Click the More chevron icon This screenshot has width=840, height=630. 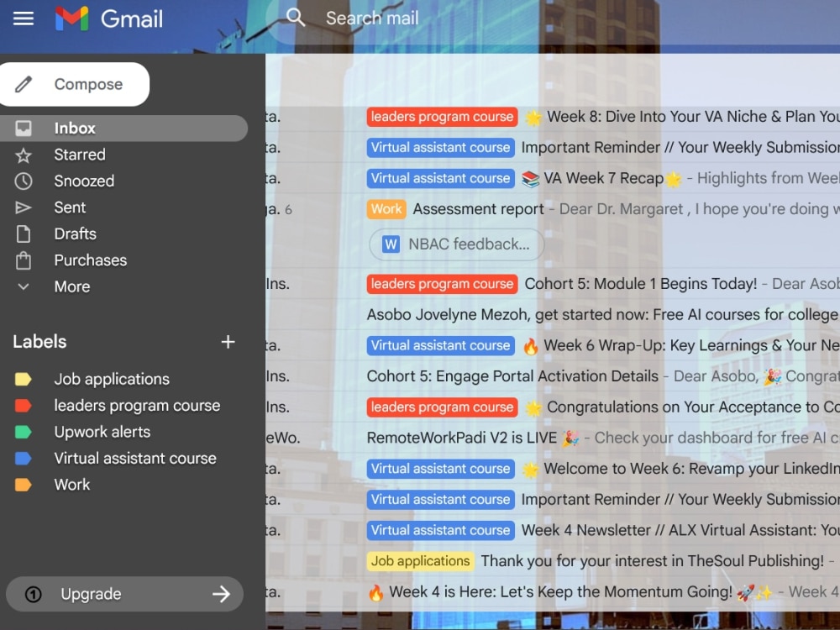pos(23,286)
